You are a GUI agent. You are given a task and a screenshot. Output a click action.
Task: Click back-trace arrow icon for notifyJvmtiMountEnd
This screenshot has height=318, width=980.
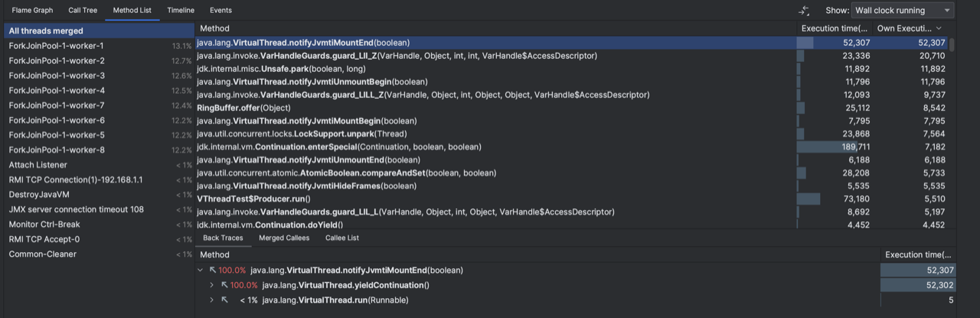(x=212, y=270)
